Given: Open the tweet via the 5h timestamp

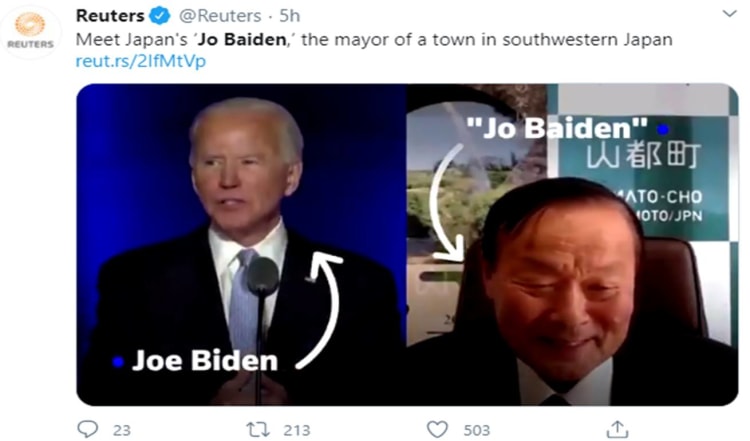Looking at the screenshot, I should tap(289, 16).
